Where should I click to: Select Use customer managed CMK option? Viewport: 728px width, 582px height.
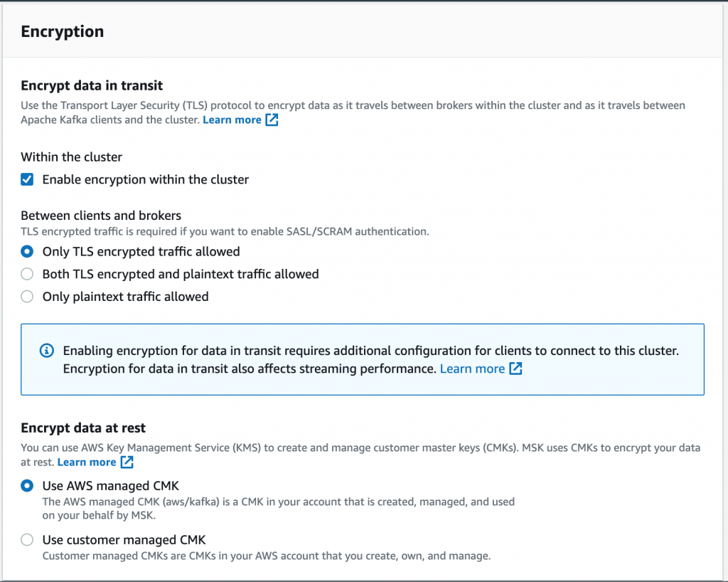(26, 539)
